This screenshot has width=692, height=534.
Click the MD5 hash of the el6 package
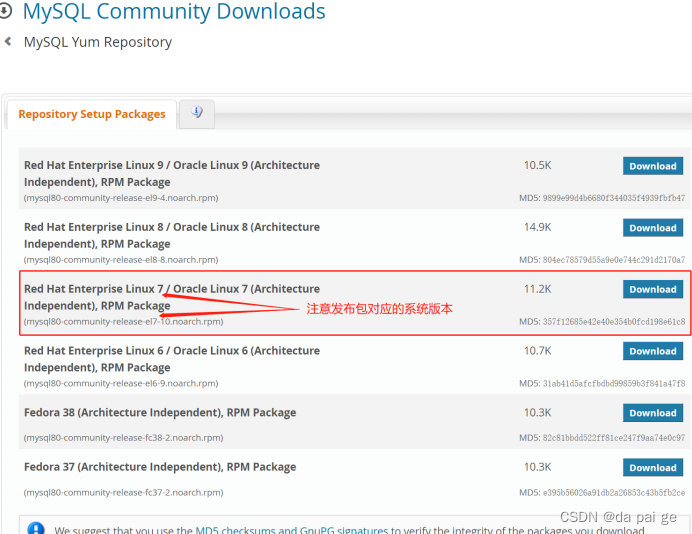coord(614,383)
